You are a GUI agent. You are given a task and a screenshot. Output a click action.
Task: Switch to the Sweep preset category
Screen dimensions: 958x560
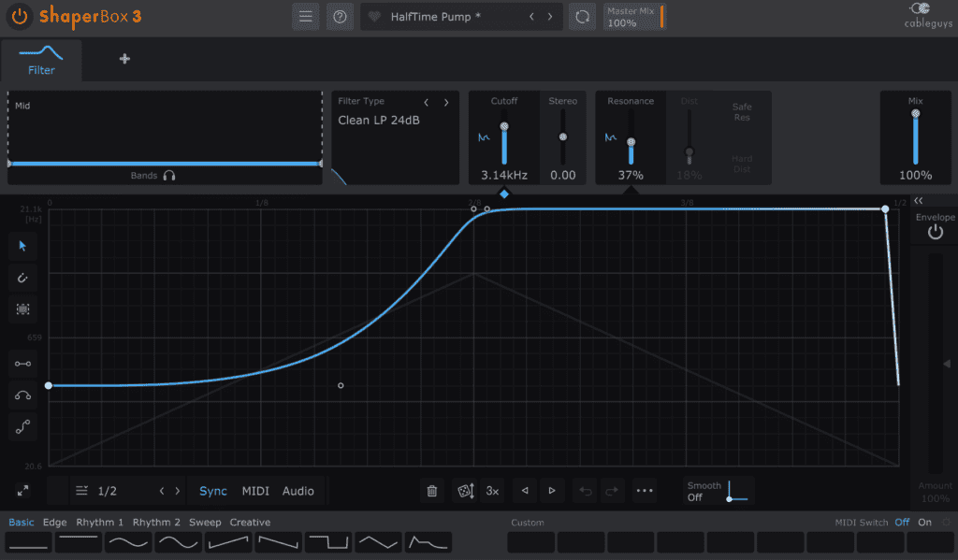pyautogui.click(x=205, y=522)
